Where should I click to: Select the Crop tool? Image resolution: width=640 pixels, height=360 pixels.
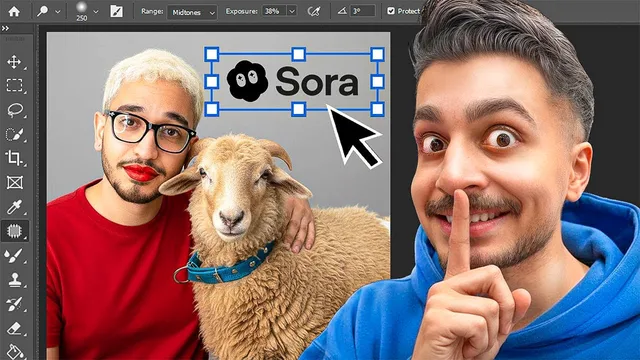(14, 158)
